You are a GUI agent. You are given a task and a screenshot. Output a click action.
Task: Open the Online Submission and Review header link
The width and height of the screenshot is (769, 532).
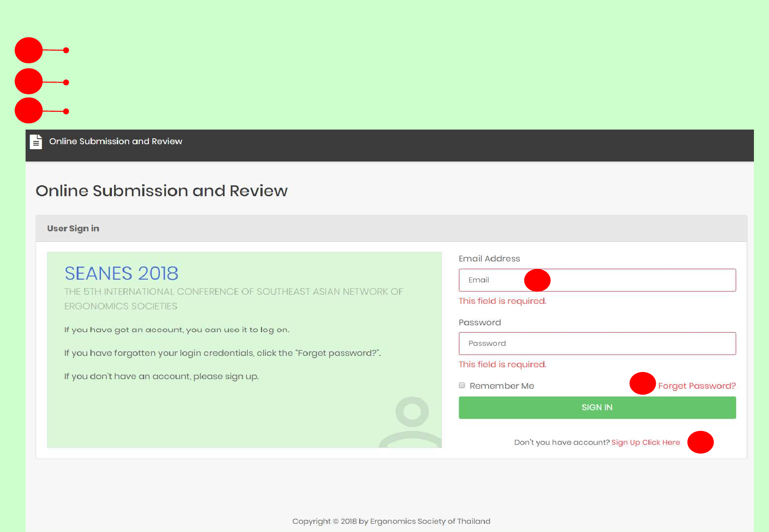[x=116, y=141]
